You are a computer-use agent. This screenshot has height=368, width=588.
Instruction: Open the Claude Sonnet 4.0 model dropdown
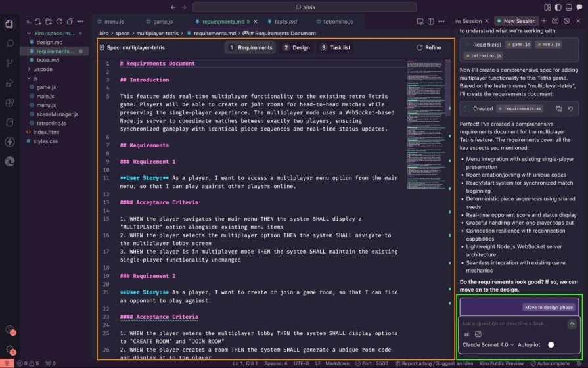(487, 344)
